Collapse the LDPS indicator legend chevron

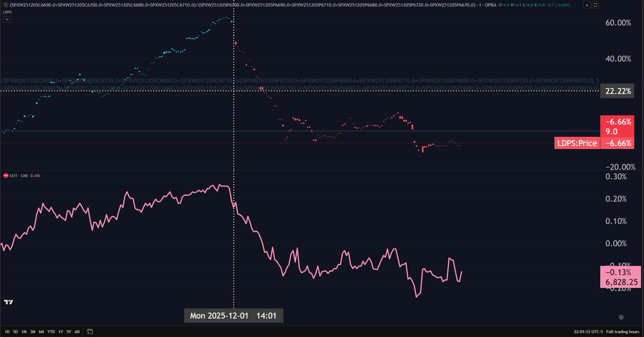point(6,19)
